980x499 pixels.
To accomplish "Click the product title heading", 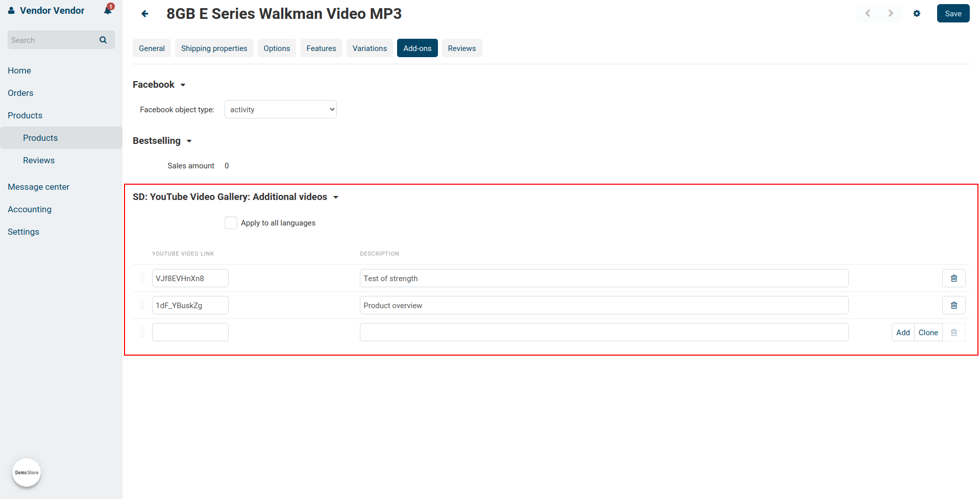I will click(284, 14).
